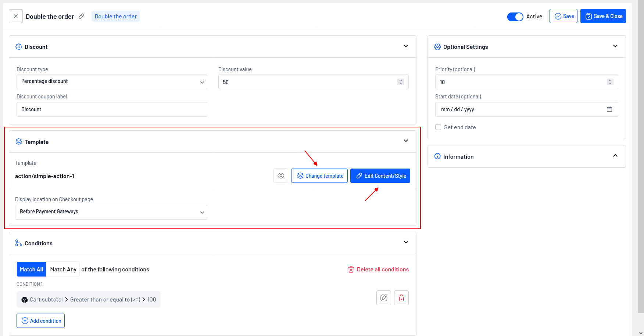Toggle the Active switch off
Image resolution: width=644 pixels, height=336 pixels.
515,17
